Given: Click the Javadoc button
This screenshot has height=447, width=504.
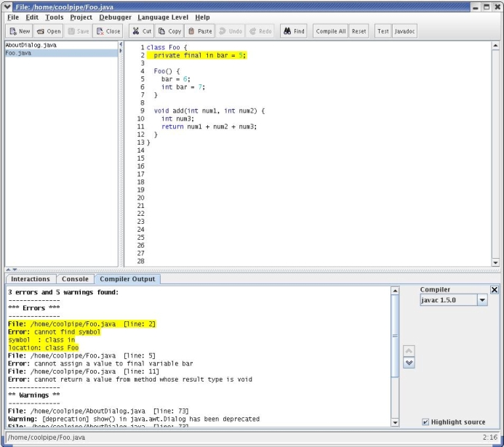Looking at the screenshot, I should tap(404, 31).
